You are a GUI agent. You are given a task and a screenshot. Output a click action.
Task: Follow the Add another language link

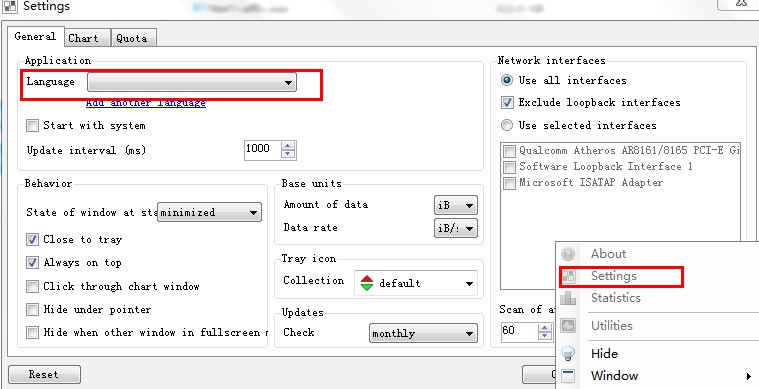146,103
